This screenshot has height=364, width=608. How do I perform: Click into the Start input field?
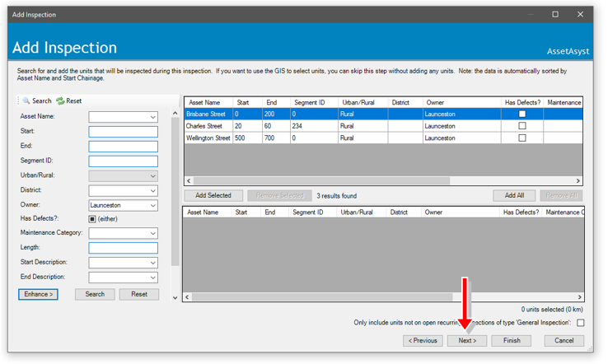[x=123, y=132]
